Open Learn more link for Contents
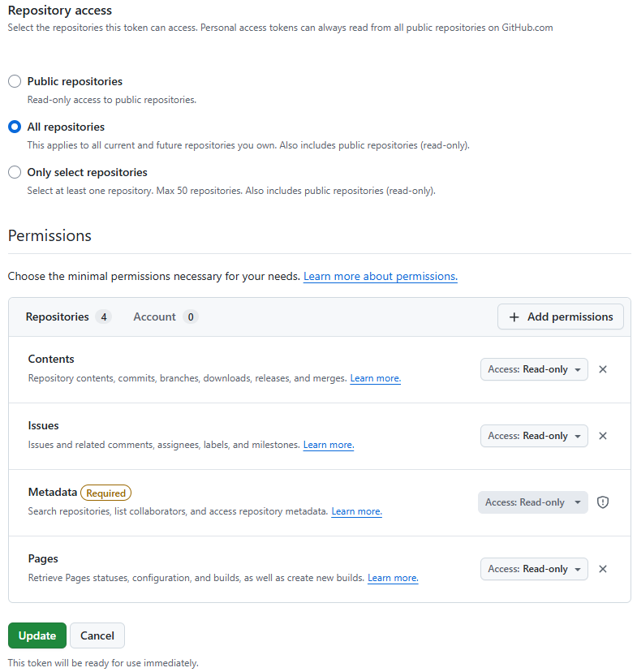This screenshot has height=672, width=637. [x=375, y=378]
